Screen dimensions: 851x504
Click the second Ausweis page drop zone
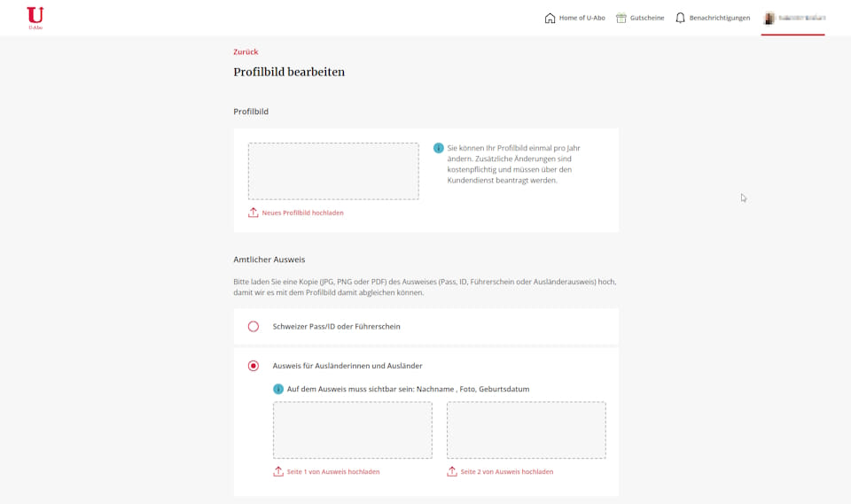[526, 430]
